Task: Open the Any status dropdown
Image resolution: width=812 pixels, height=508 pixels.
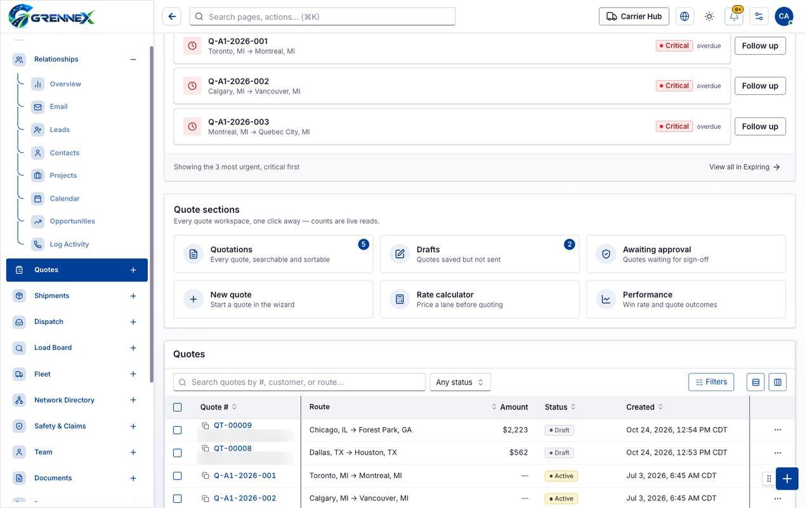Action: point(461,382)
